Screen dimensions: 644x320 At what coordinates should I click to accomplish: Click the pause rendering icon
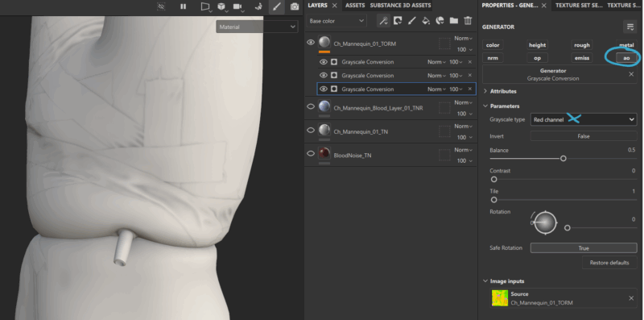click(184, 6)
